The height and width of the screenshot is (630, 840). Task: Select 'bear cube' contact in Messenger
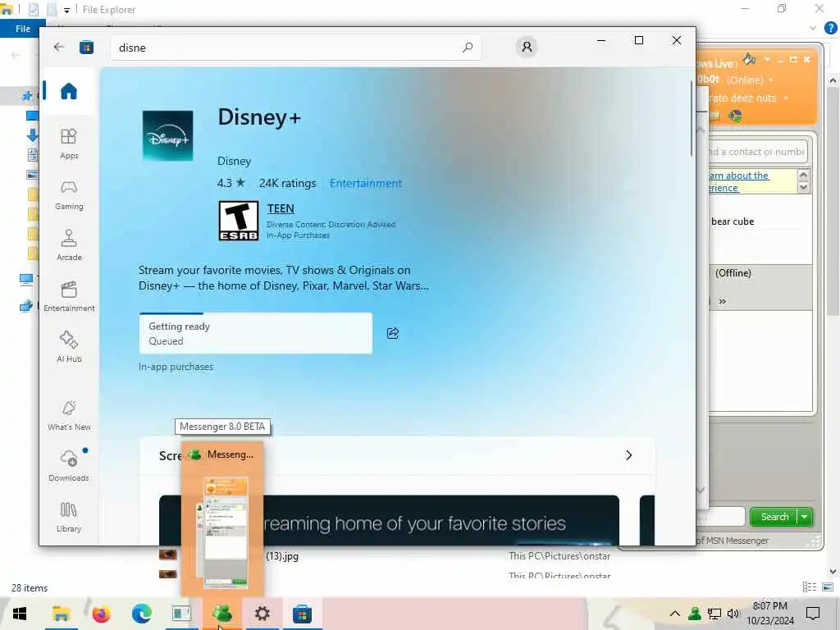[x=733, y=221]
